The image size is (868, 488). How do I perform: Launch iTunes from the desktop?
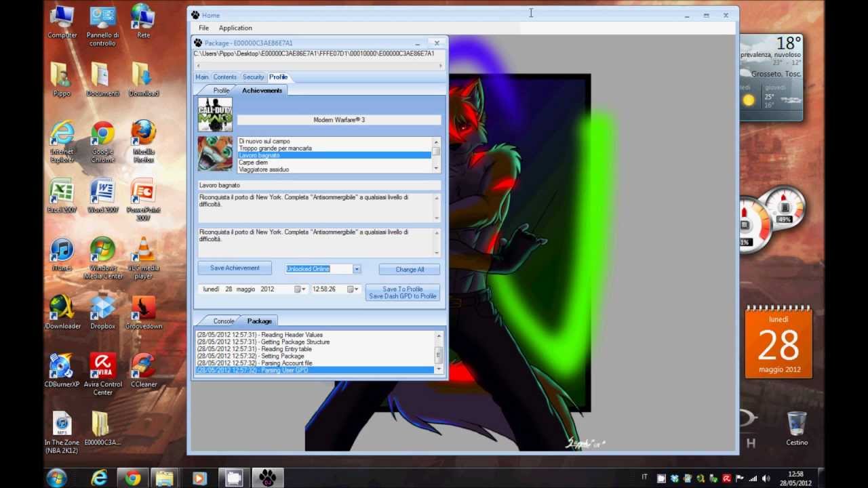[x=62, y=254]
